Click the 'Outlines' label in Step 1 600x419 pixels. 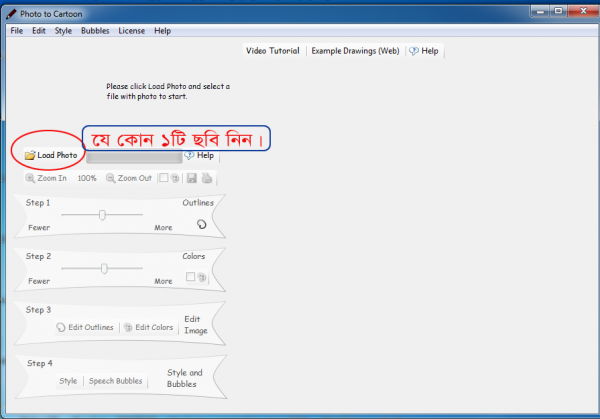(x=198, y=203)
